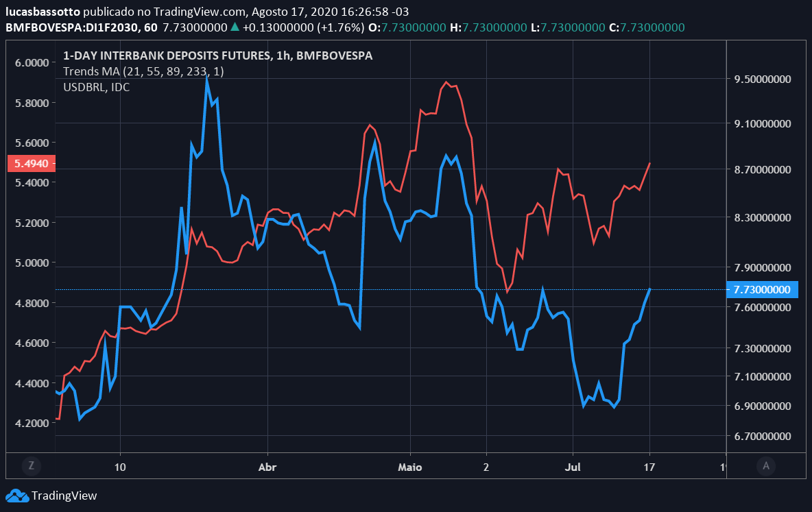The height and width of the screenshot is (512, 812).
Task: Click the 7.90000000 value on right scale
Action: [763, 267]
